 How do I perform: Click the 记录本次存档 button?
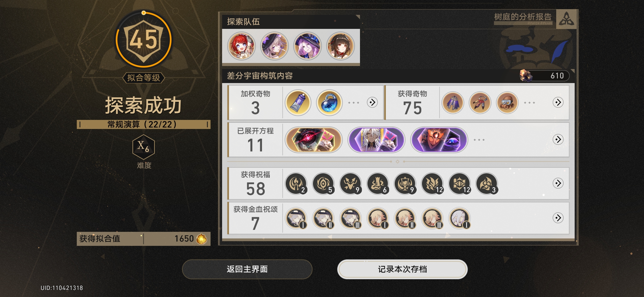point(402,269)
